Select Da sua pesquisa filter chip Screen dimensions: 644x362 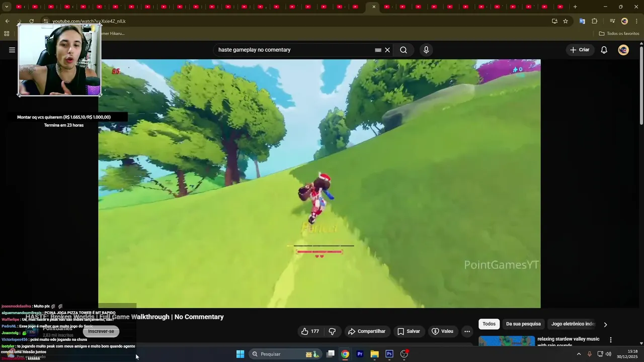523,324
